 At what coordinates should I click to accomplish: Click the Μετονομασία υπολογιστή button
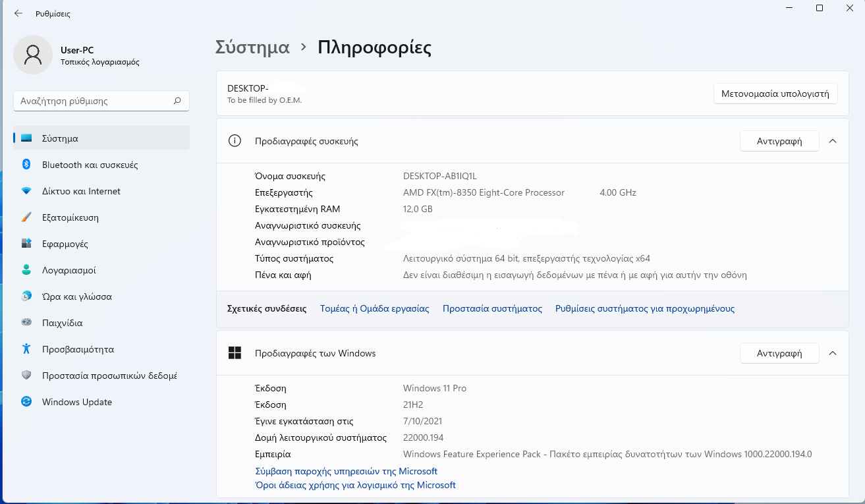[x=775, y=94]
